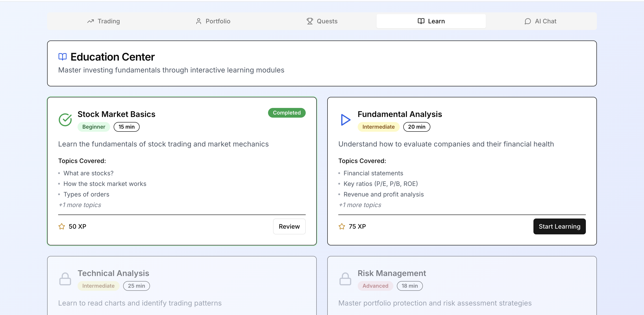
Task: Open the Trading tab
Action: pos(104,21)
